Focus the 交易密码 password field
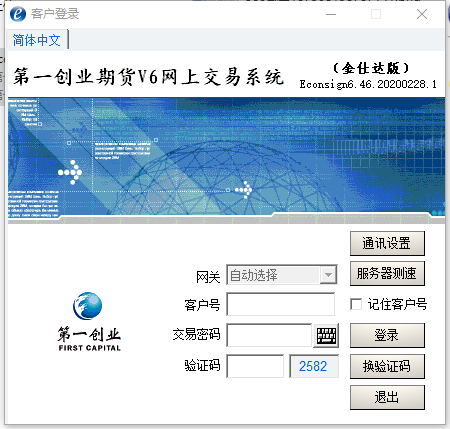 click(x=269, y=335)
